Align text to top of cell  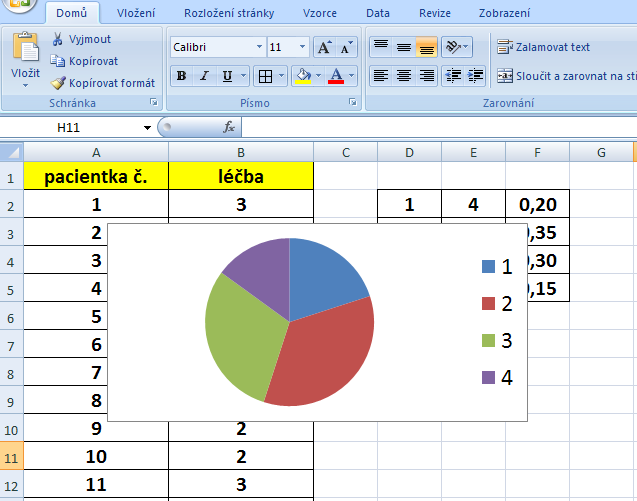(x=381, y=47)
